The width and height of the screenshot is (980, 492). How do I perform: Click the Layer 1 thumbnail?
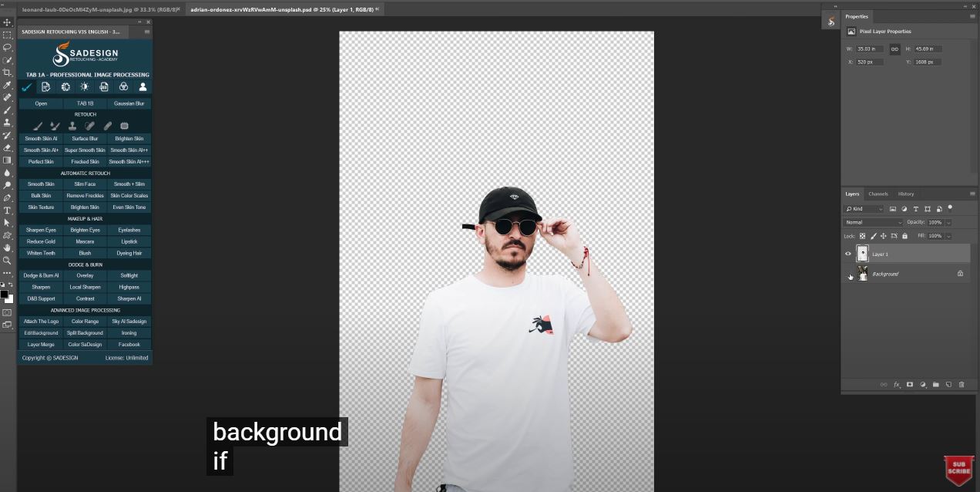point(862,254)
